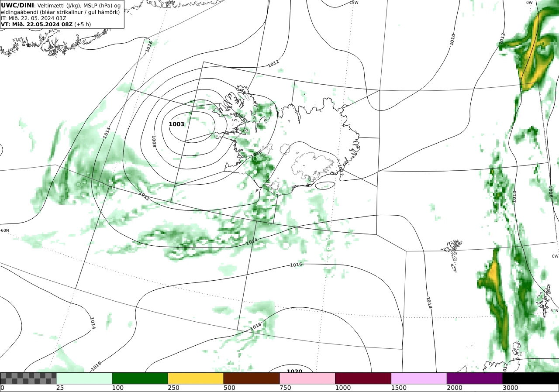Viewport: 559px width, 392px height.
Task: Click the legend value "1500"
Action: point(399,388)
